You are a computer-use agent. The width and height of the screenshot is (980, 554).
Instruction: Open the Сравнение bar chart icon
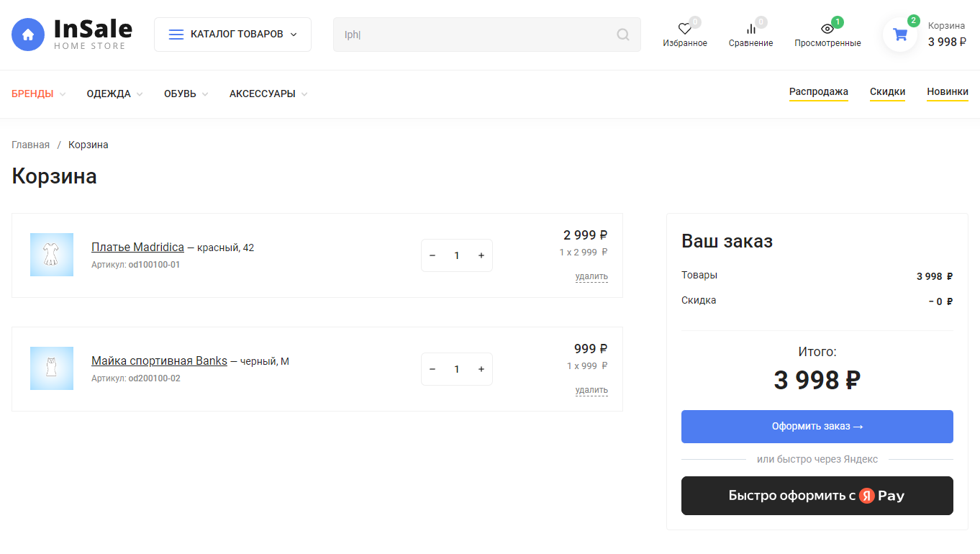coord(750,29)
